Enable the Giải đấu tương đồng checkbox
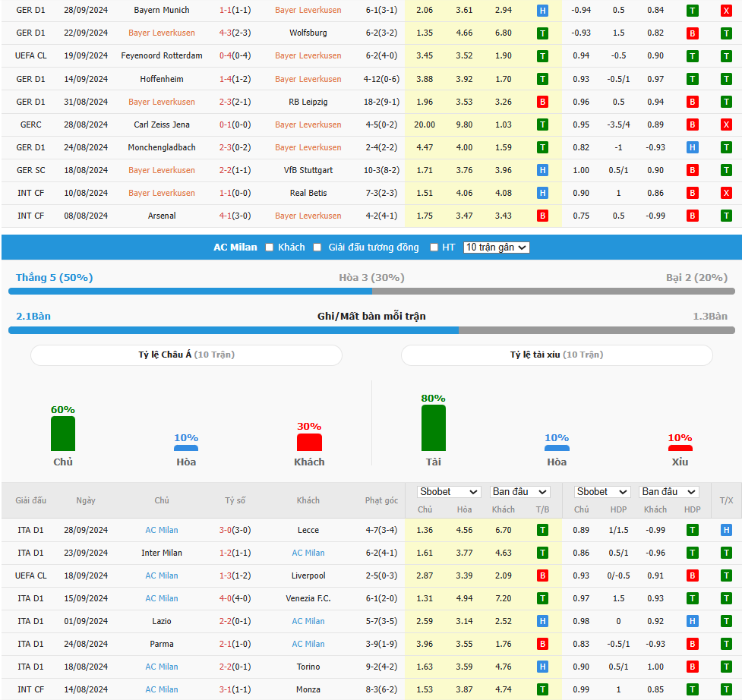The width and height of the screenshot is (742, 700). tap(317, 248)
